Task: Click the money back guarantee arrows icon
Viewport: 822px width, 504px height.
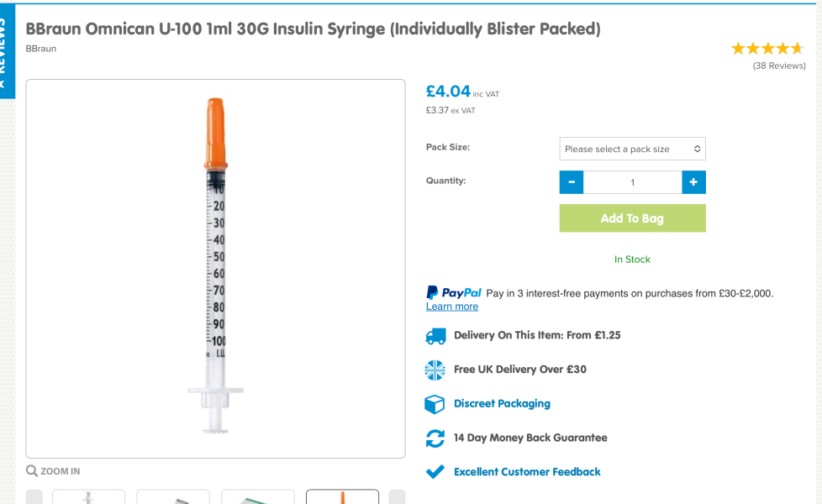Action: point(435,438)
